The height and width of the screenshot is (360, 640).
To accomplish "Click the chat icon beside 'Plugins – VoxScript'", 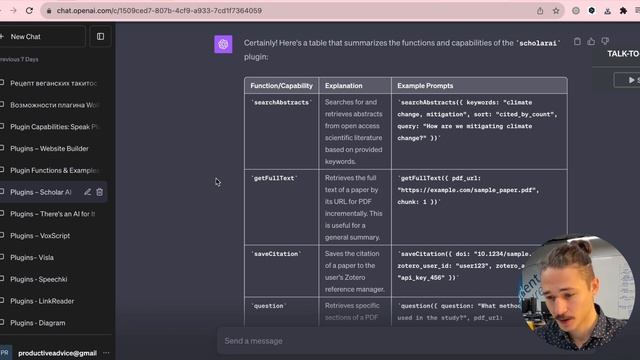I will click(x=2, y=235).
